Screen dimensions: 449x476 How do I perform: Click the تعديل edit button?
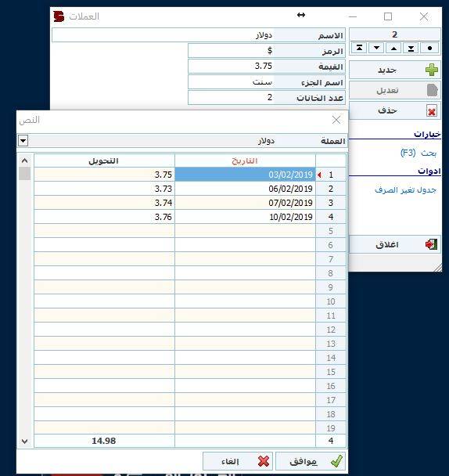[395, 90]
